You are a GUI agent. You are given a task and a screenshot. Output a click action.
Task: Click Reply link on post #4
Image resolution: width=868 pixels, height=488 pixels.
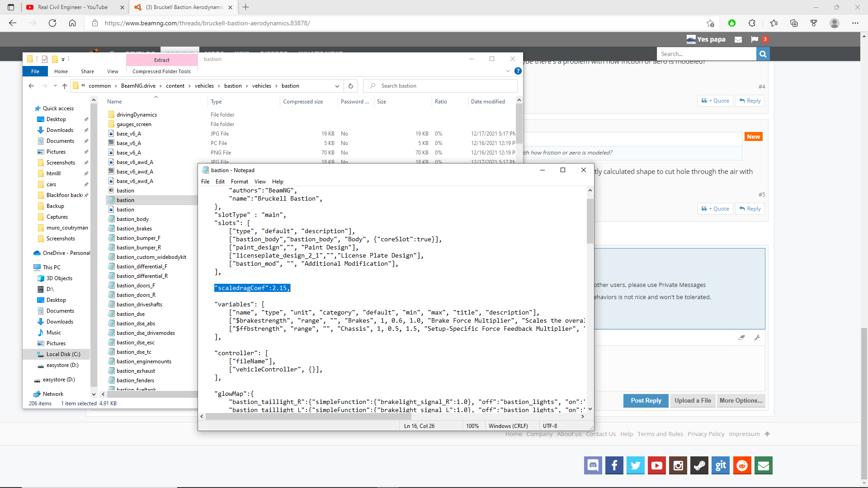click(x=750, y=101)
